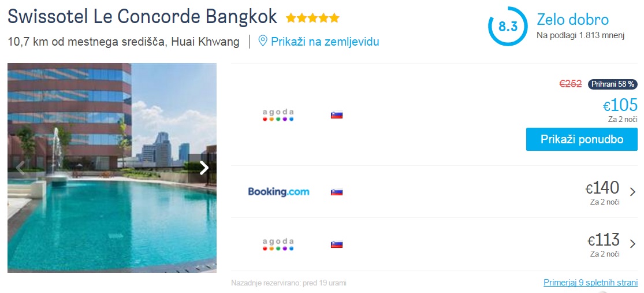Click the flag icon beside Booking.com
The height and width of the screenshot is (293, 644).
tap(337, 192)
